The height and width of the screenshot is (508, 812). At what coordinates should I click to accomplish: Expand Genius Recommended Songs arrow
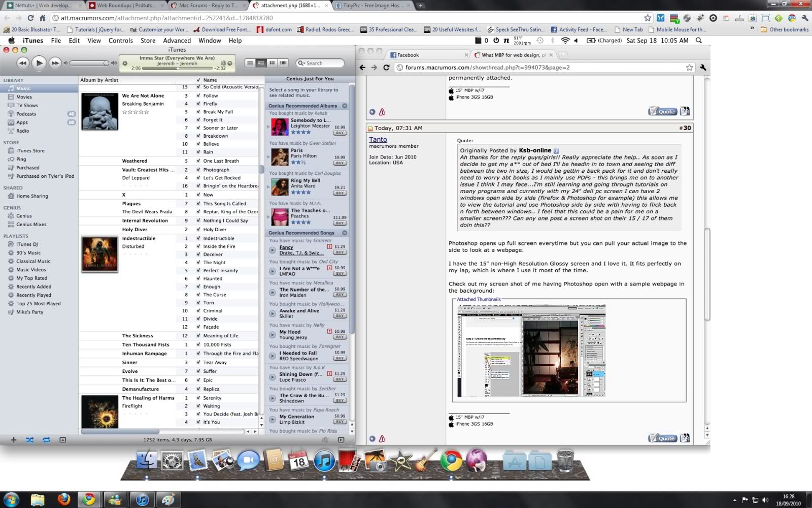pyautogui.click(x=345, y=233)
